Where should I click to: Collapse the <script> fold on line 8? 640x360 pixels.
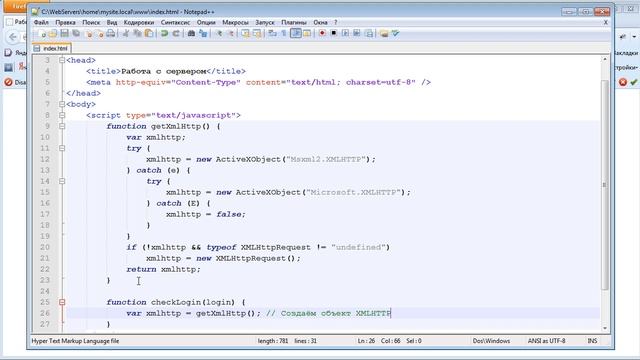click(x=62, y=115)
